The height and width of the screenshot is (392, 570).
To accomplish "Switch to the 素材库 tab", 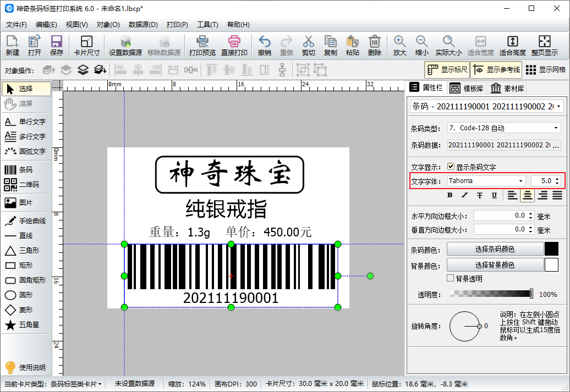I will [507, 89].
